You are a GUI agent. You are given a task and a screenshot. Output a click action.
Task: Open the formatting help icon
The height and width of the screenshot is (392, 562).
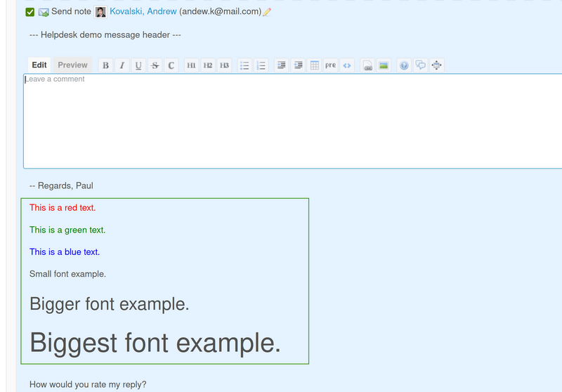pos(404,65)
